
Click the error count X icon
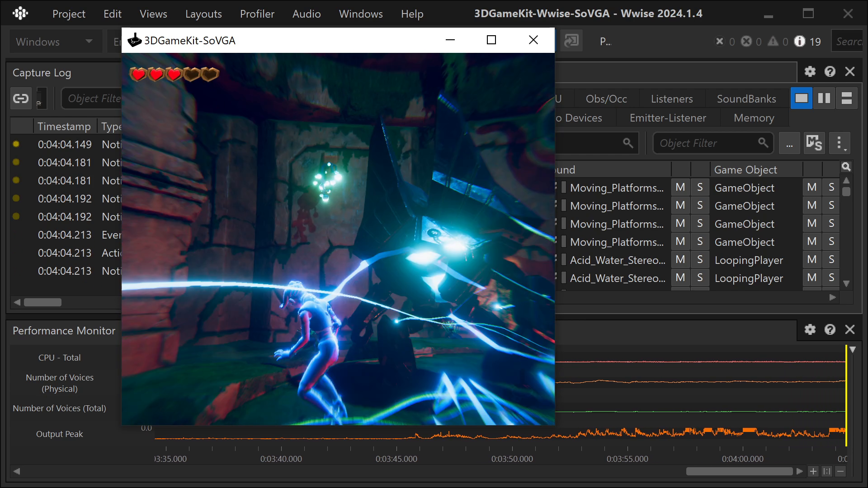[720, 41]
